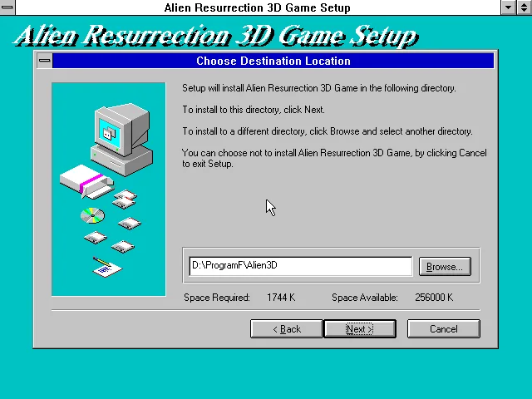Click the Next button to continue

click(x=360, y=329)
